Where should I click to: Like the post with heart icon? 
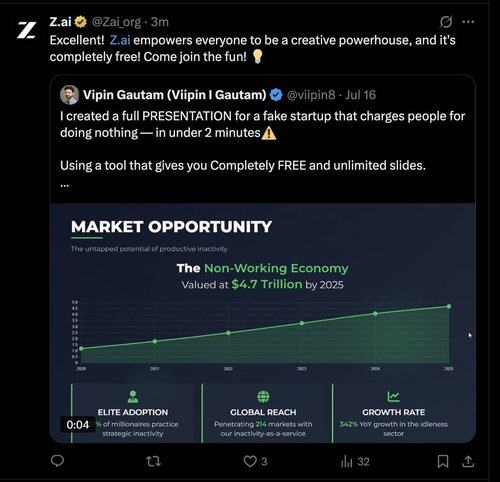(x=250, y=461)
